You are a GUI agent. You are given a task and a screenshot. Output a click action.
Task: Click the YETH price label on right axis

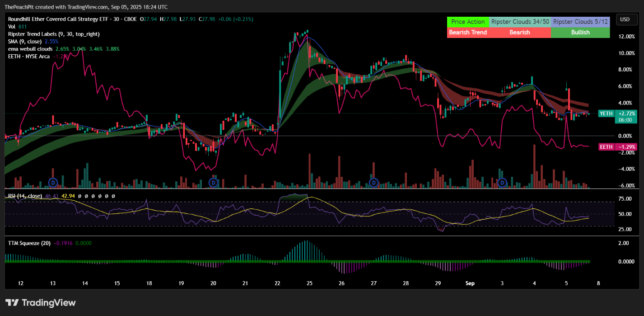pyautogui.click(x=606, y=113)
